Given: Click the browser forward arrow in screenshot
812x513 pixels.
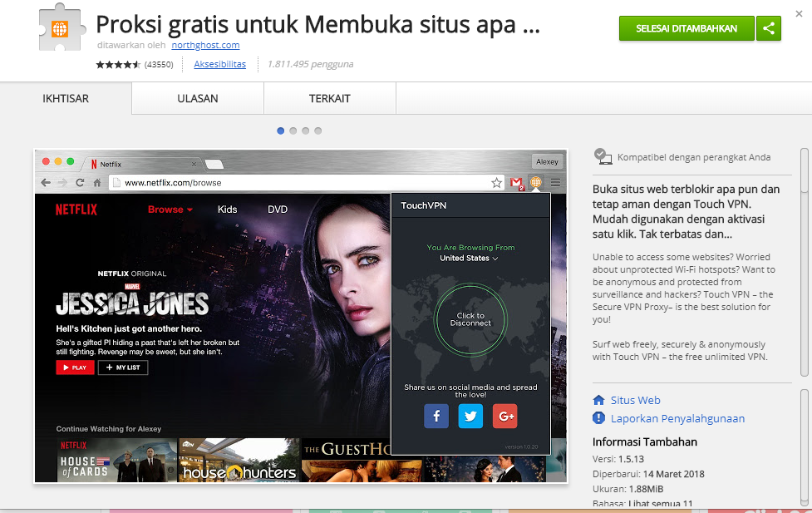Looking at the screenshot, I should (x=62, y=182).
